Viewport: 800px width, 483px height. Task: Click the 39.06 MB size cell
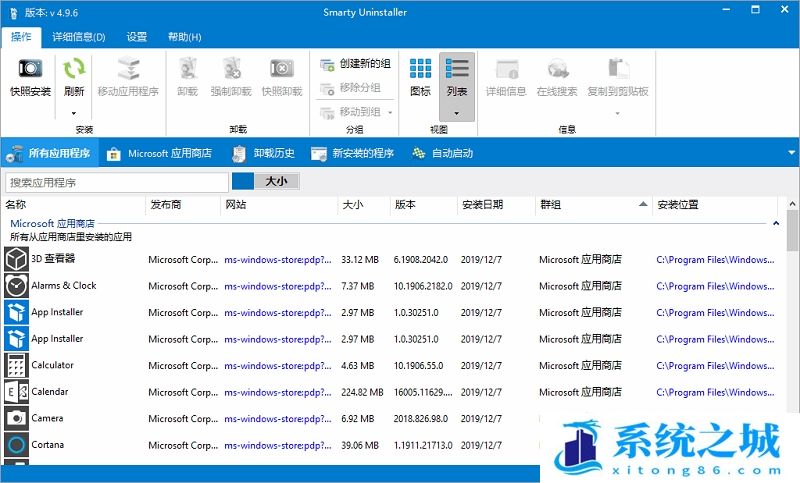(x=360, y=445)
